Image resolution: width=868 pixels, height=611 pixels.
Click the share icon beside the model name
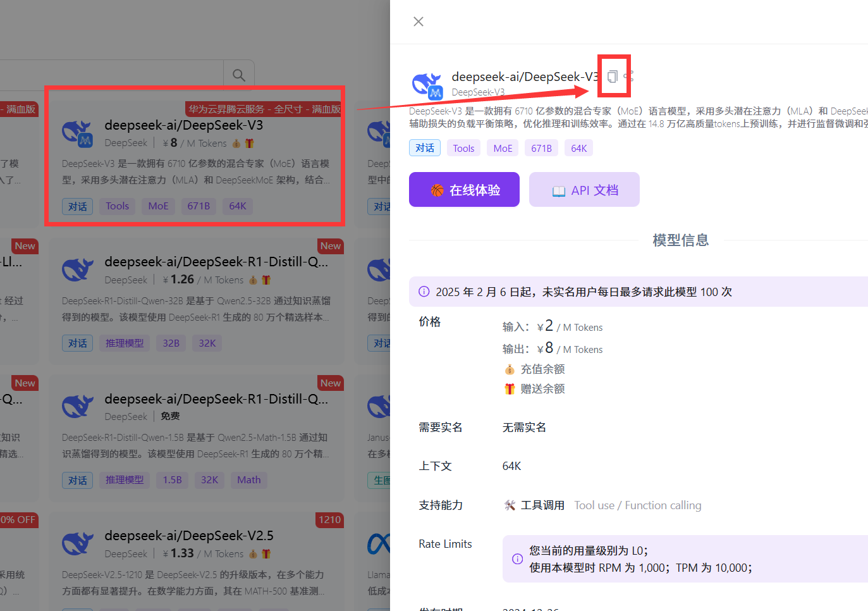point(628,77)
